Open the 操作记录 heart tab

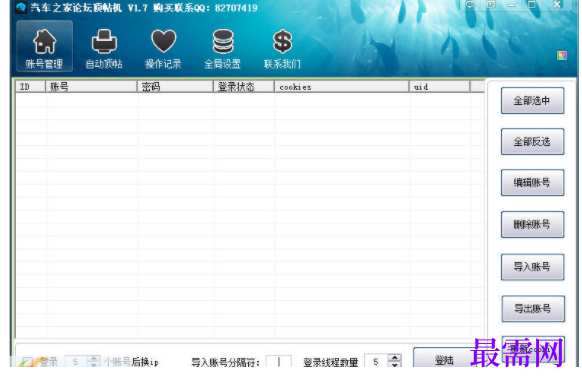click(x=163, y=48)
